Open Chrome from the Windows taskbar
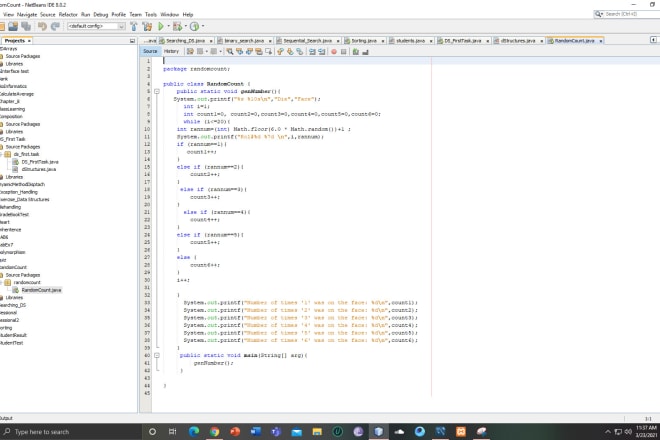The width and height of the screenshot is (660, 440). [216, 431]
